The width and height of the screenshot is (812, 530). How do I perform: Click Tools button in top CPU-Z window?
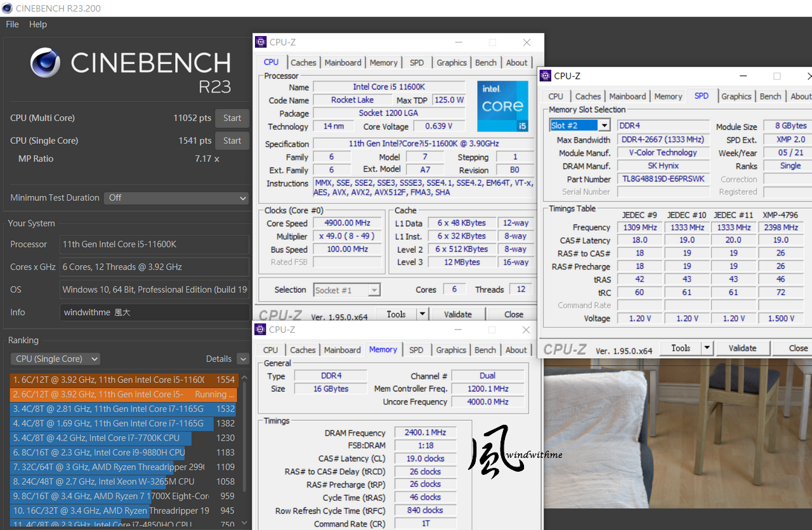(x=396, y=314)
